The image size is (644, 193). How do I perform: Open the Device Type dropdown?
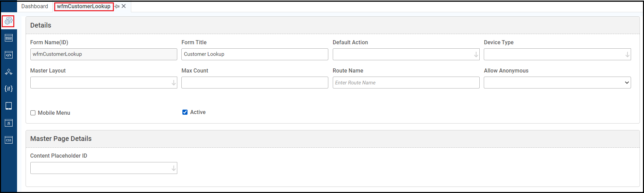(627, 54)
